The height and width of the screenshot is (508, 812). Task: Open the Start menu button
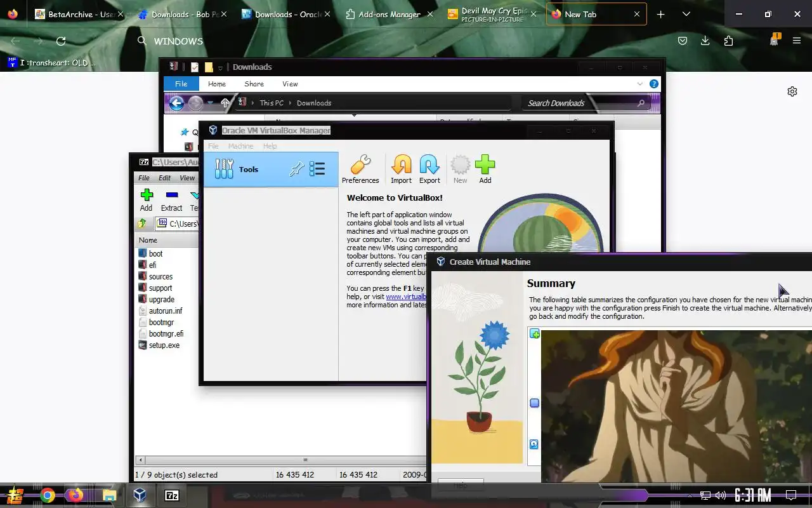coord(15,495)
